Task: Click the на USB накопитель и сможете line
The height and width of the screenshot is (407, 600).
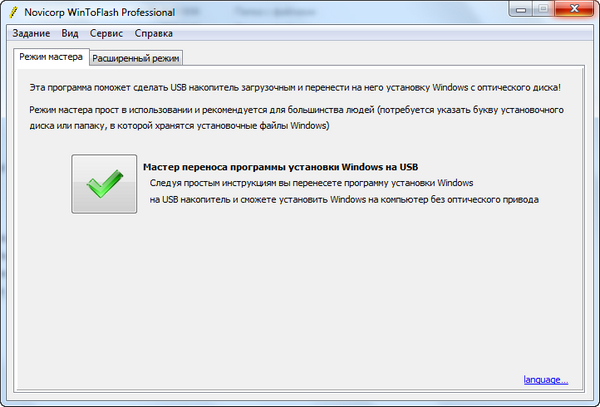Action: [x=344, y=199]
